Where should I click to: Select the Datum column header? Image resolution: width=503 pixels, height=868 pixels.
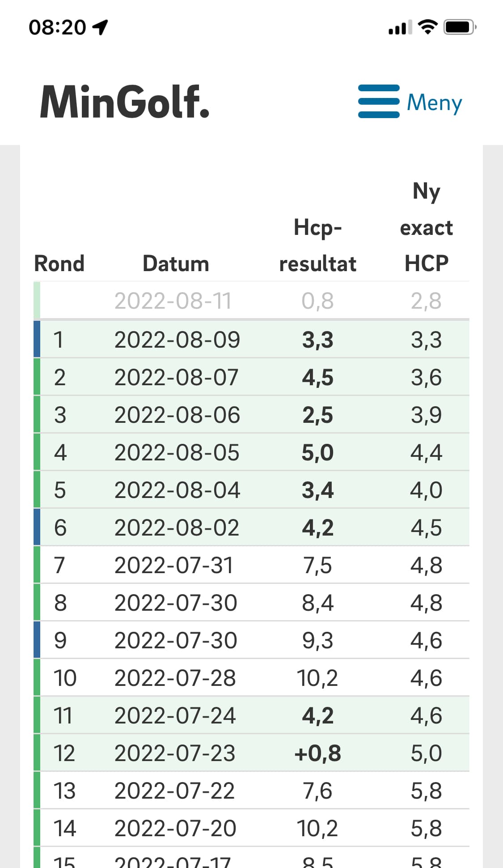176,264
